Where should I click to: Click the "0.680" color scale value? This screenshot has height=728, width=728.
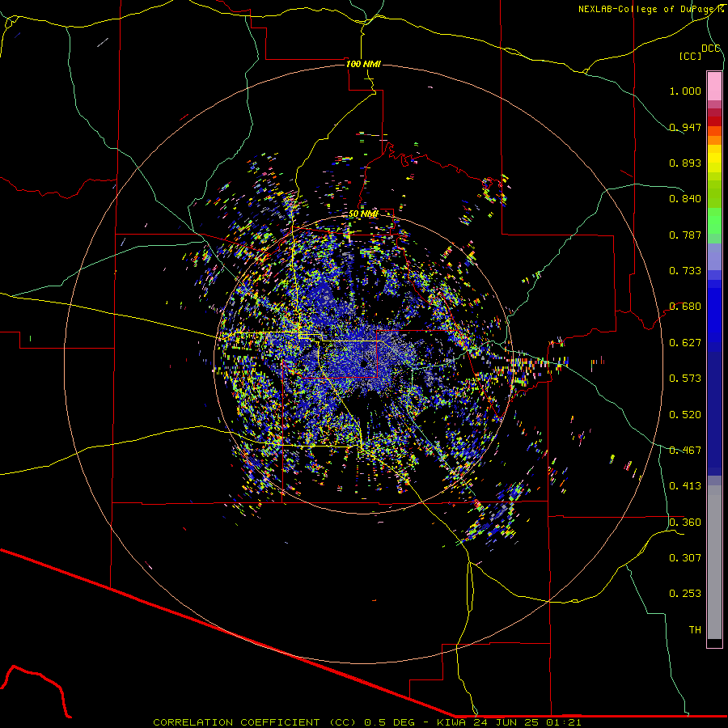click(685, 307)
